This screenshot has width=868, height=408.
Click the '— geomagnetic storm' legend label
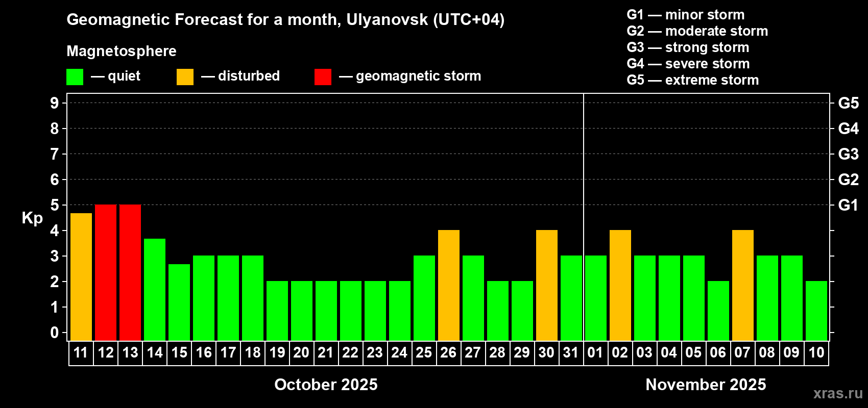(x=410, y=76)
